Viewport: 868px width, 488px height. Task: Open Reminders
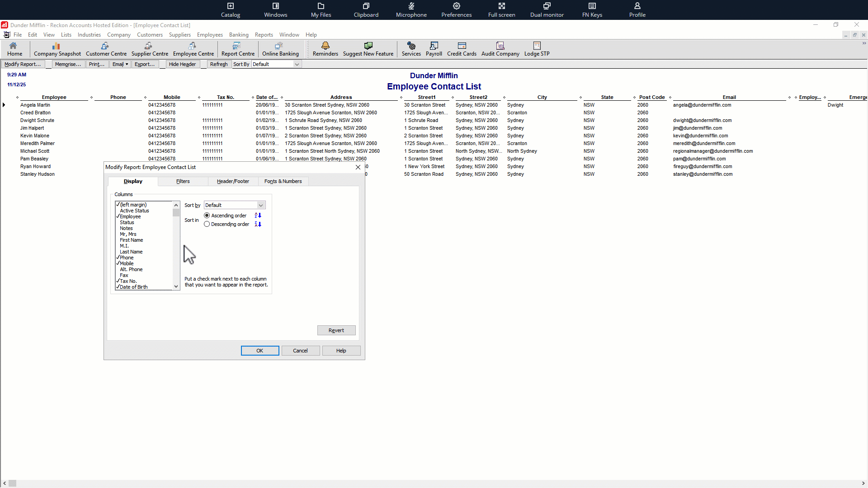[x=325, y=49]
